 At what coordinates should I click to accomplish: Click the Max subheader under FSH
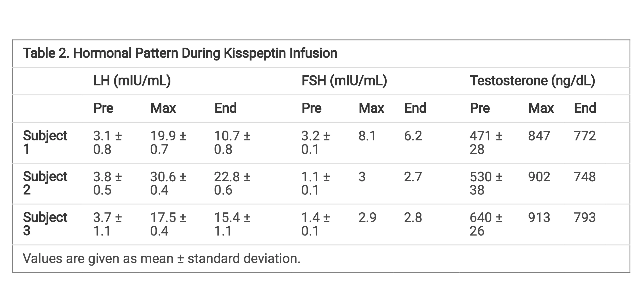[x=371, y=108]
